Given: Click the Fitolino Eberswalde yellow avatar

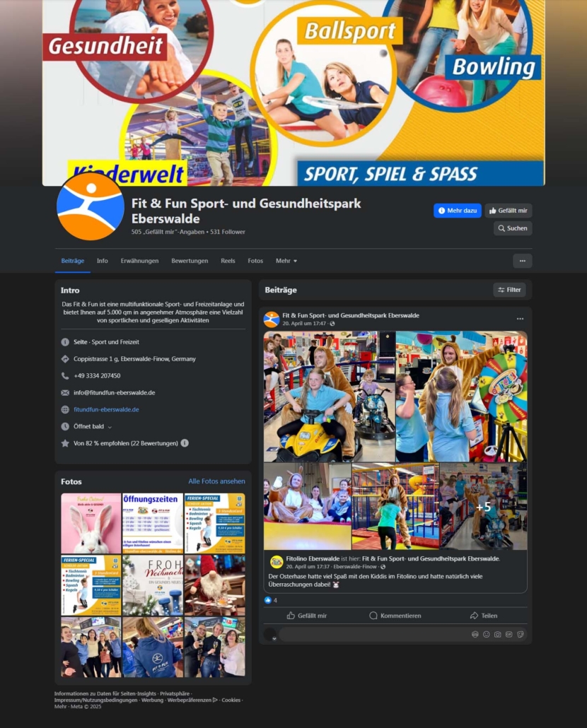Looking at the screenshot, I should (277, 562).
